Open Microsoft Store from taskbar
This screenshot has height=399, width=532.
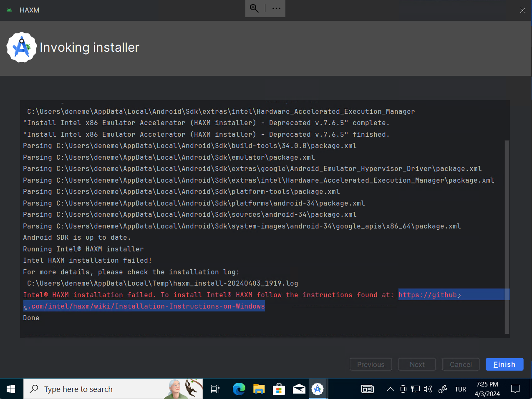(x=279, y=389)
